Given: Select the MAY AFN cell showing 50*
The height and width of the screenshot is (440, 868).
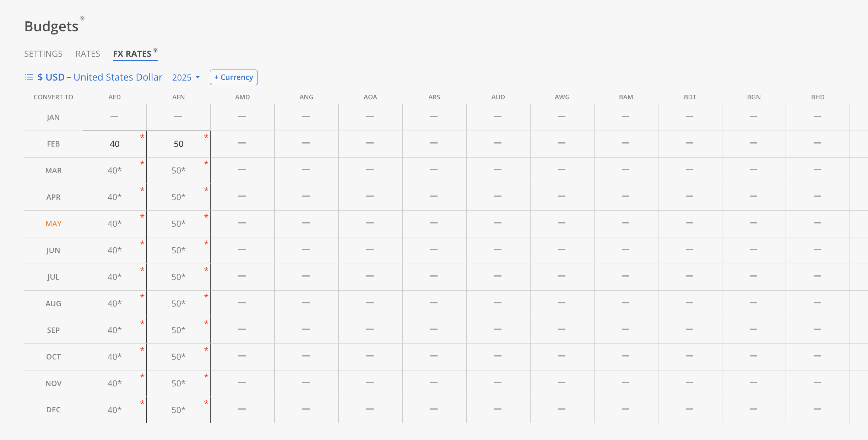Looking at the screenshot, I should coord(178,224).
